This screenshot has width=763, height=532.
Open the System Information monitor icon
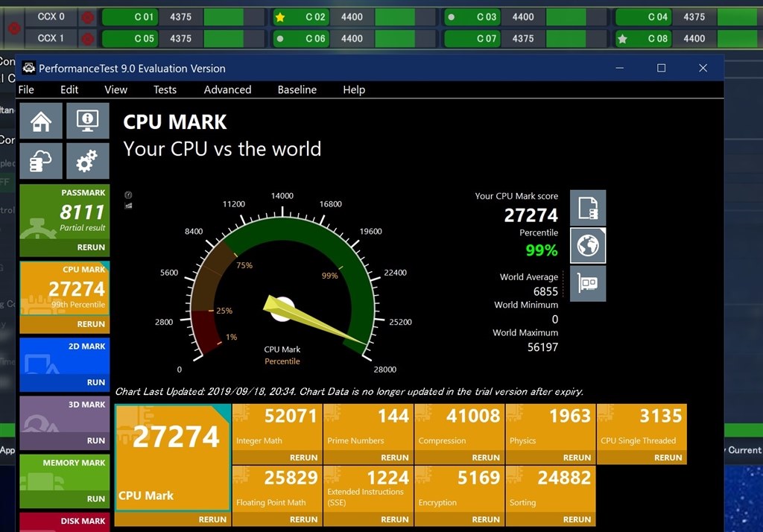click(88, 121)
